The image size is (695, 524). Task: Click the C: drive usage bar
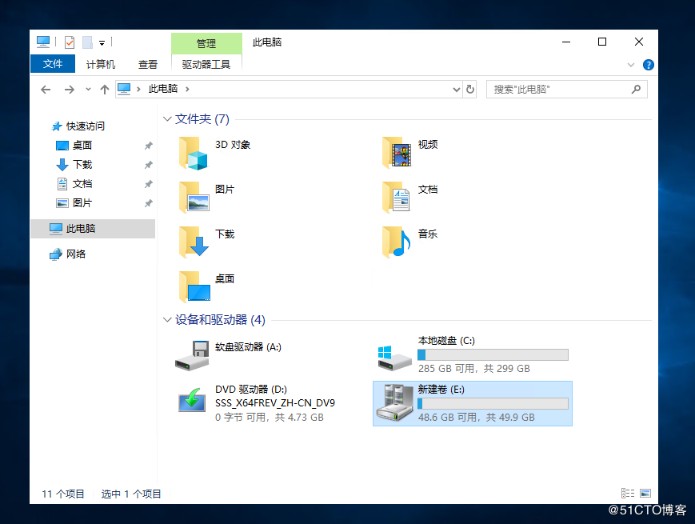tap(493, 355)
